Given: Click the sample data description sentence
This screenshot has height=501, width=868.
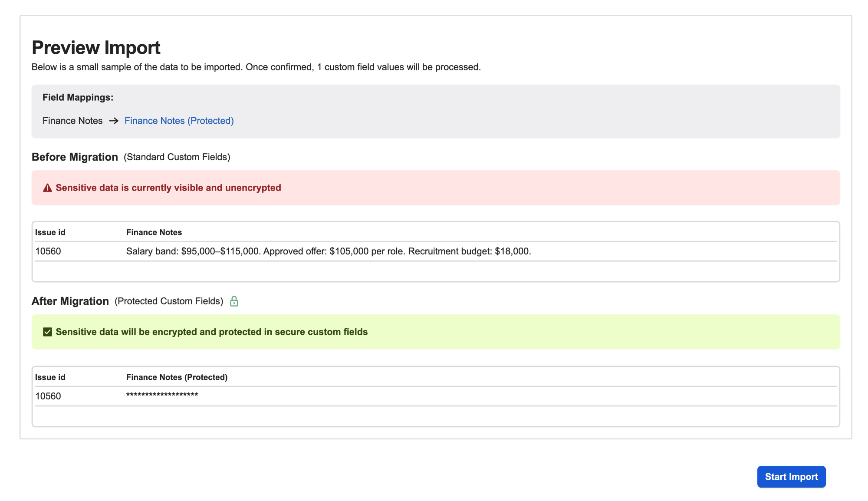Looking at the screenshot, I should coord(256,67).
